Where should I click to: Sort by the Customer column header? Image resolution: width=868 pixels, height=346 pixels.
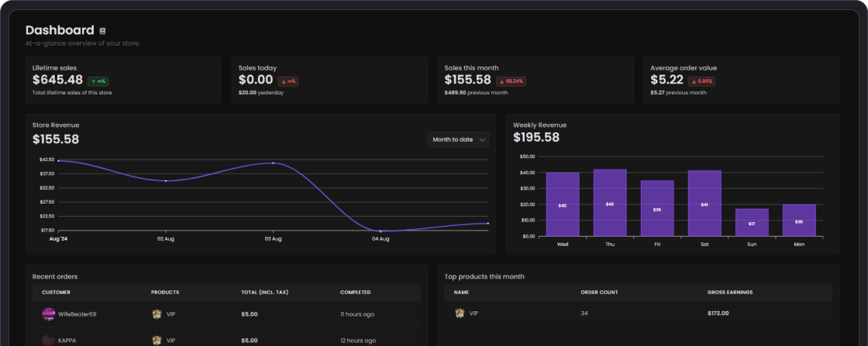(56, 293)
